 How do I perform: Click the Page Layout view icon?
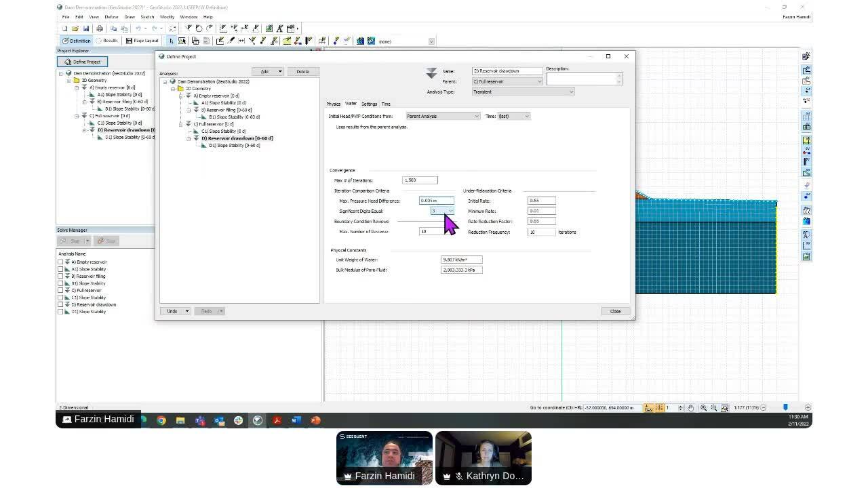[x=128, y=41]
